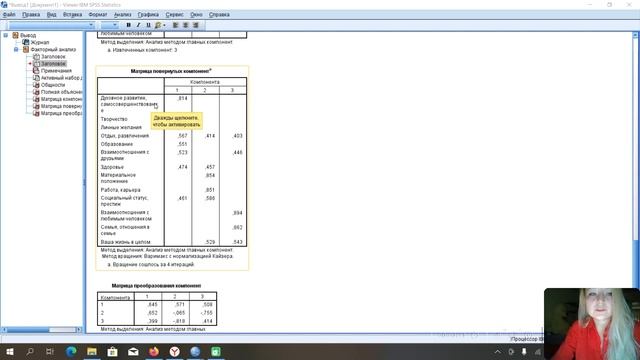Open the Окно menu
640x360 pixels.
[196, 14]
